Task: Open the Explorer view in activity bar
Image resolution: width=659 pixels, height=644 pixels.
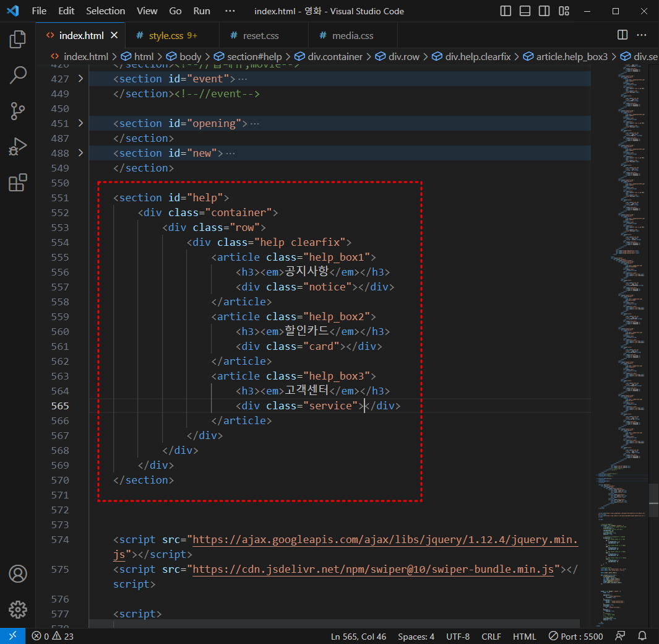Action: point(18,39)
